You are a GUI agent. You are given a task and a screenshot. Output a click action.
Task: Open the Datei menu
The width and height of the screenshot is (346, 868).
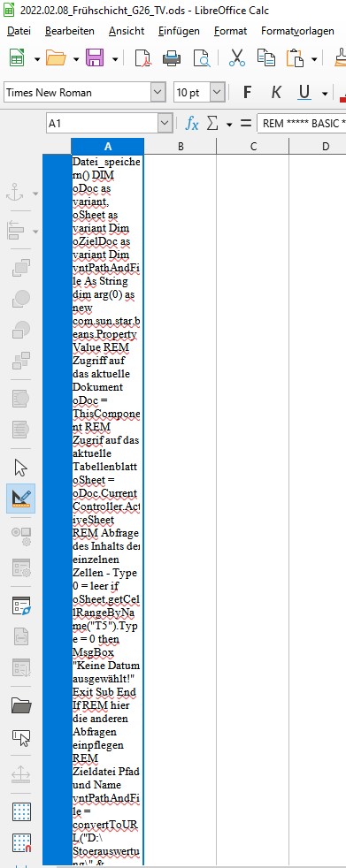pyautogui.click(x=19, y=31)
